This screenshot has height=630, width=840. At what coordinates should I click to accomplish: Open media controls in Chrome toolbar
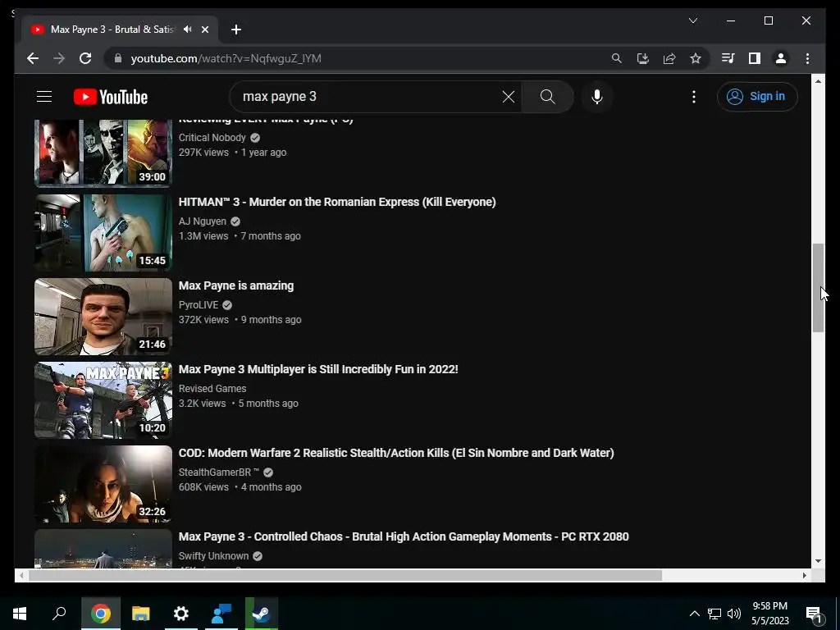(728, 58)
